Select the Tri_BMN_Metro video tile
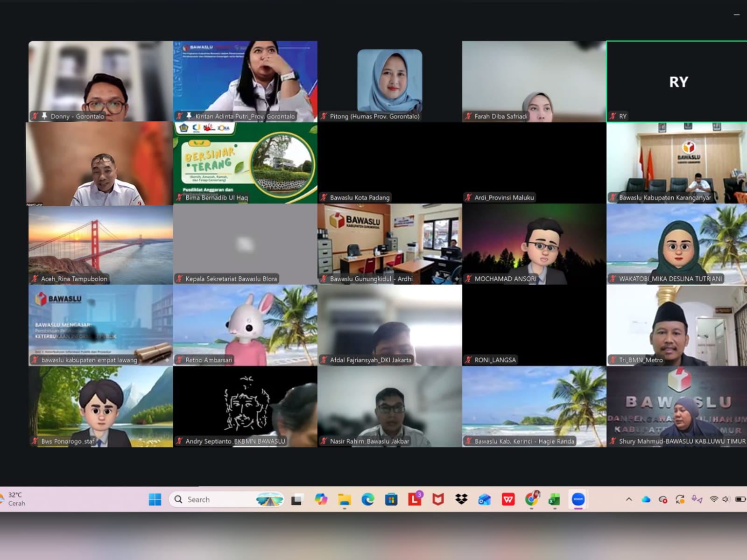Image resolution: width=747 pixels, height=560 pixels. [677, 325]
